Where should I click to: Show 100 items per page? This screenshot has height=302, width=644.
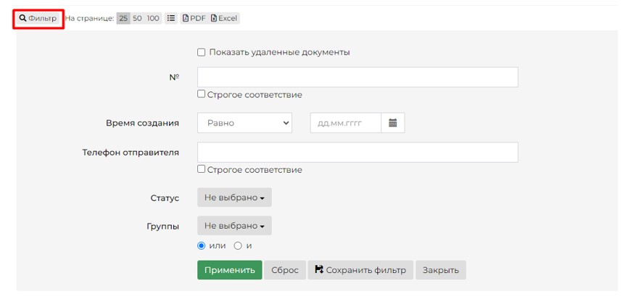coord(153,18)
